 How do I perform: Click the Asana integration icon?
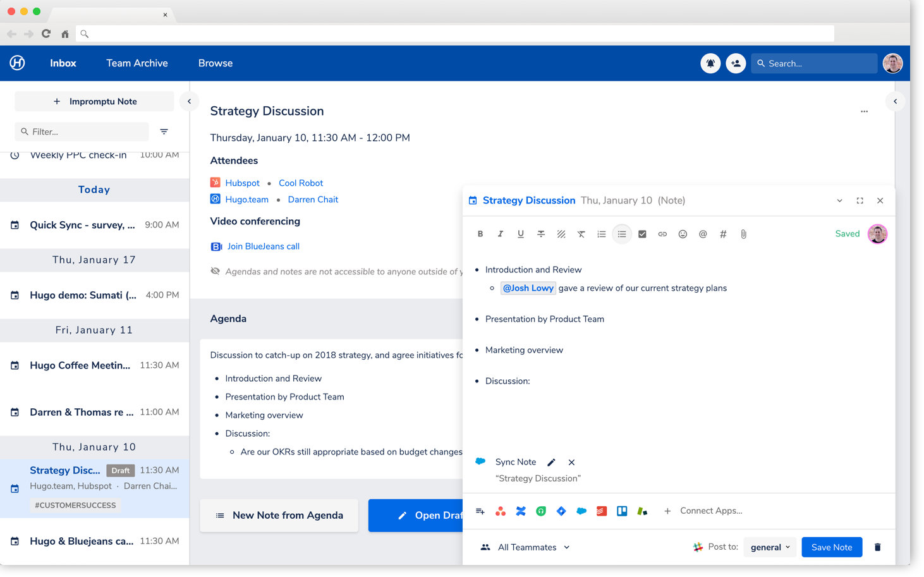(x=501, y=511)
